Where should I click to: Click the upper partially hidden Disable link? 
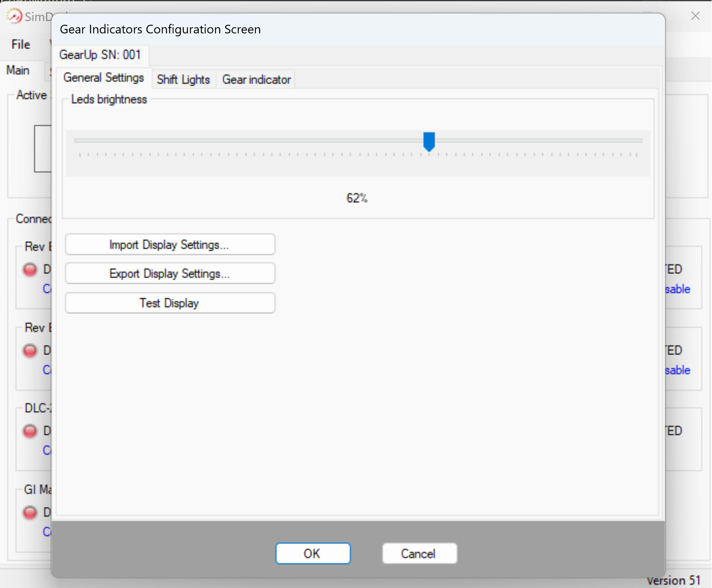tap(678, 289)
